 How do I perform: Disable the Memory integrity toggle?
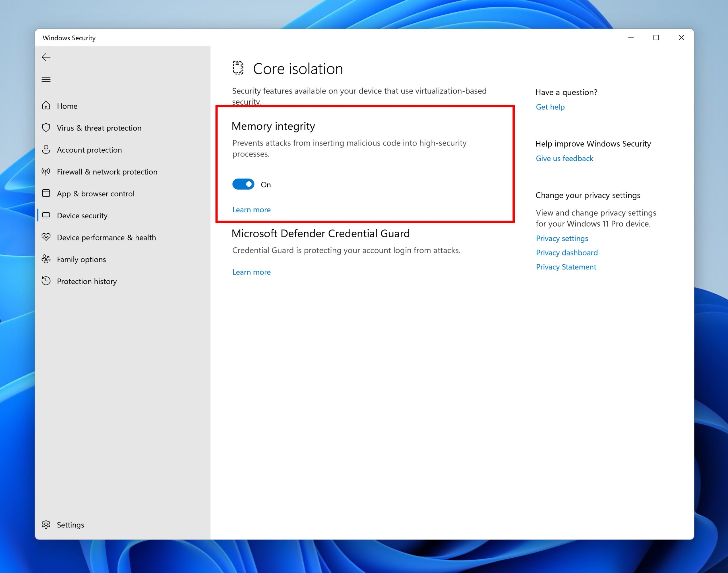(x=243, y=184)
